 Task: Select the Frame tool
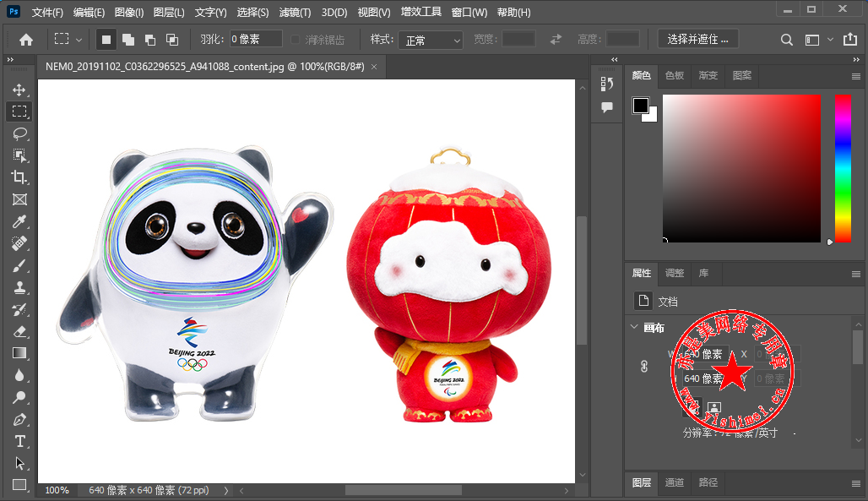(x=19, y=199)
